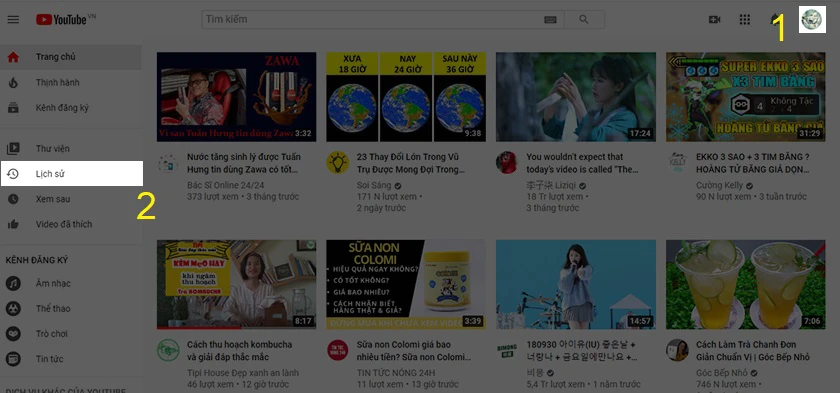Viewport: 840px width, 393px height.
Task: Open Thư viện library
Action: [x=71, y=148]
